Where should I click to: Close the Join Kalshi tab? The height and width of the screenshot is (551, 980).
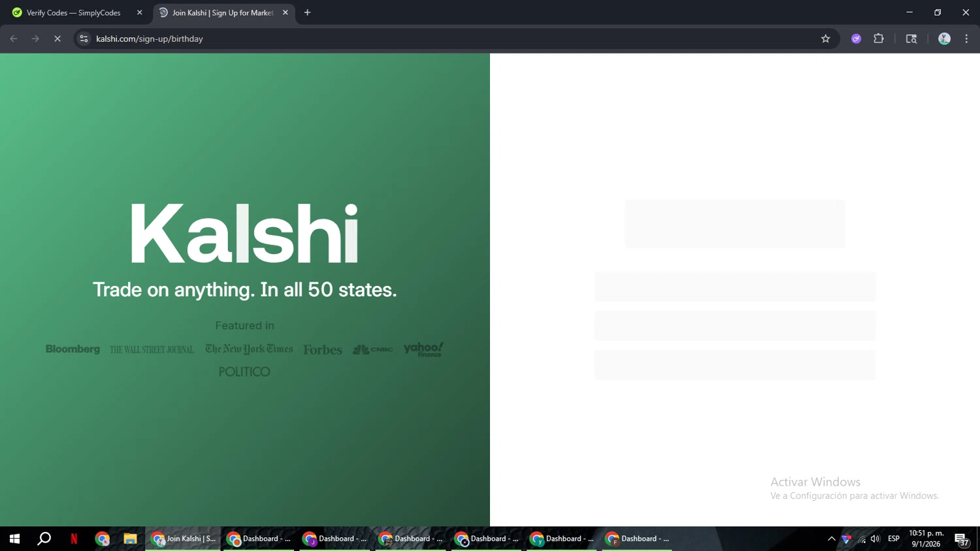(286, 12)
